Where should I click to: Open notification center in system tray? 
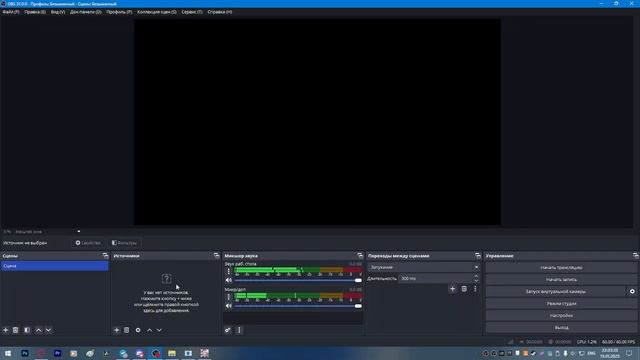[629, 353]
